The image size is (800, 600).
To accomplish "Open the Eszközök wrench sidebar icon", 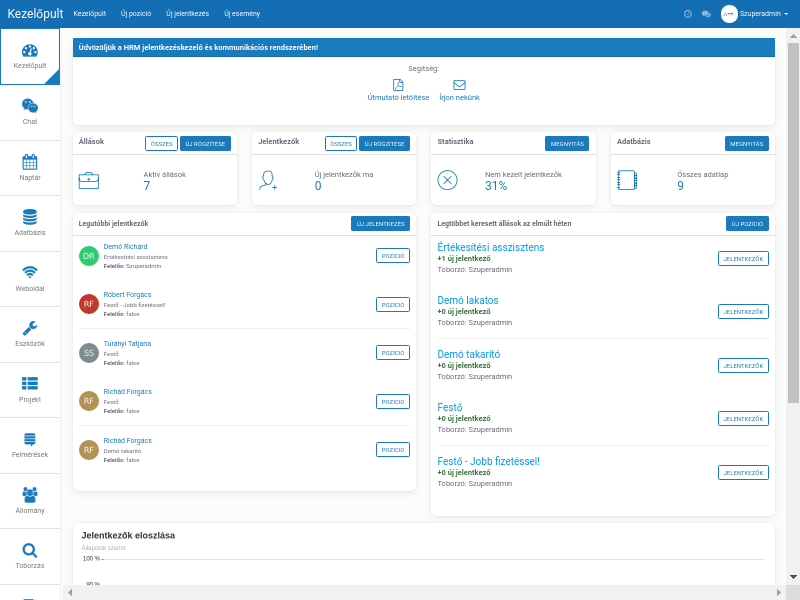I will 30,328.
